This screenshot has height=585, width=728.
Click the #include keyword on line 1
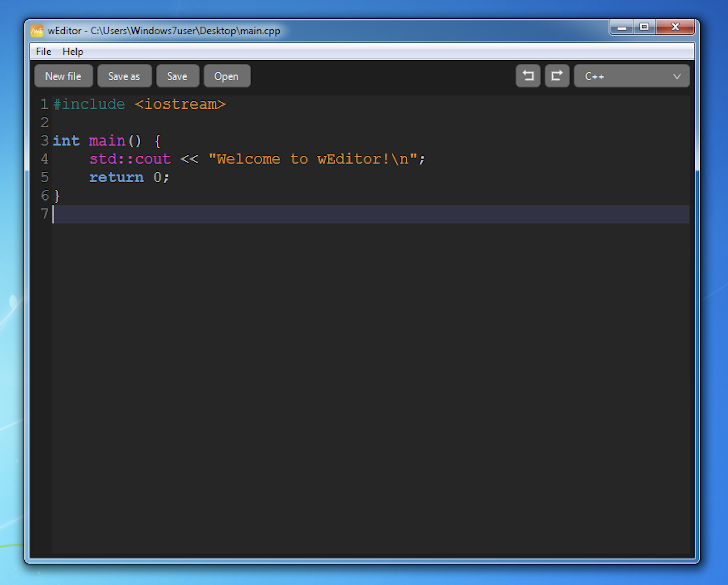[89, 104]
